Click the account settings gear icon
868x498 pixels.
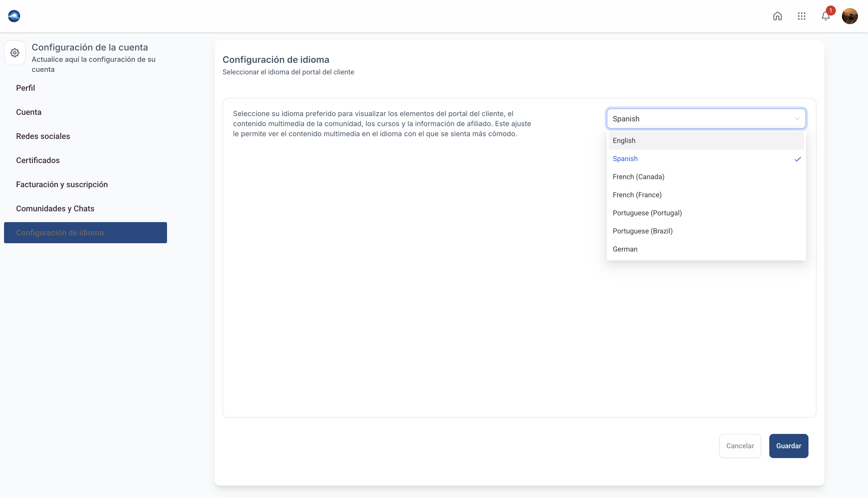15,53
